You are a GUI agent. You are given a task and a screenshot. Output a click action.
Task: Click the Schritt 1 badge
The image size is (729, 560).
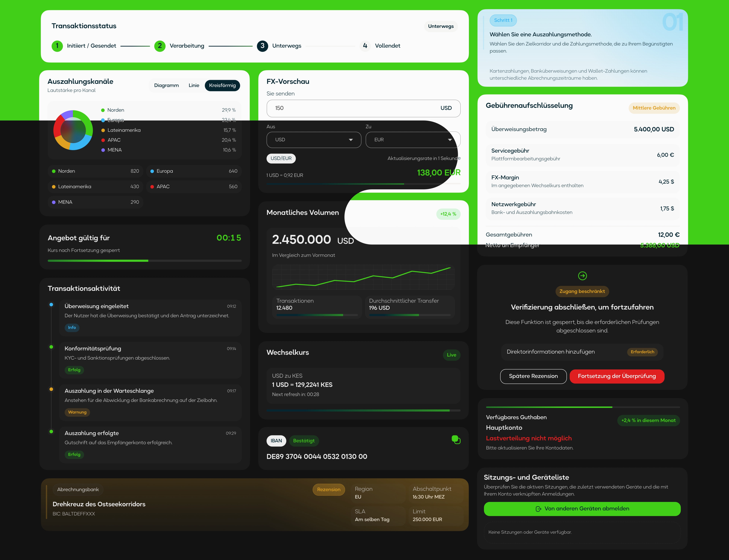click(x=503, y=20)
